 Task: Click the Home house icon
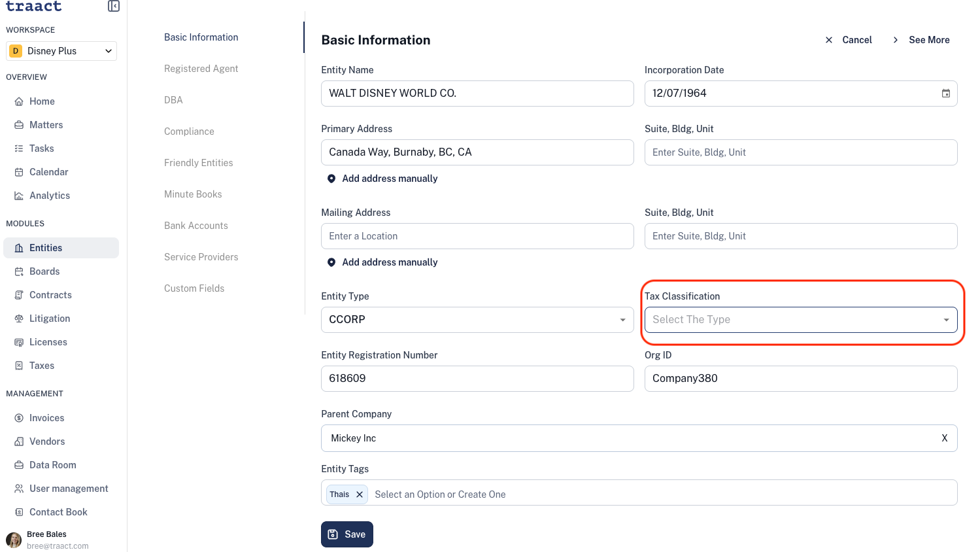(19, 101)
